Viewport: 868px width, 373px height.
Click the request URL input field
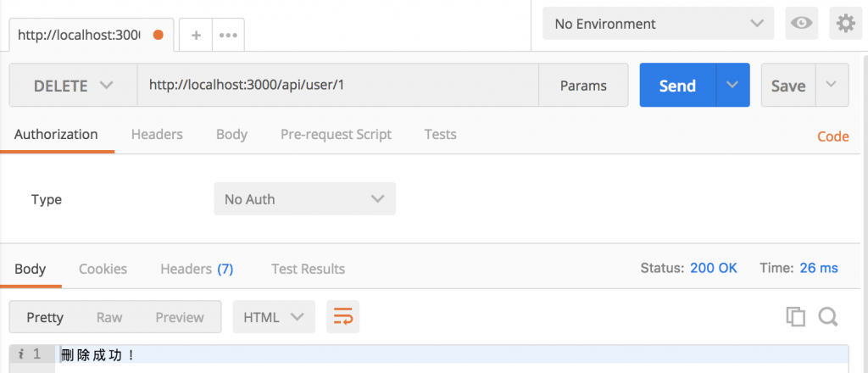pyautogui.click(x=337, y=86)
